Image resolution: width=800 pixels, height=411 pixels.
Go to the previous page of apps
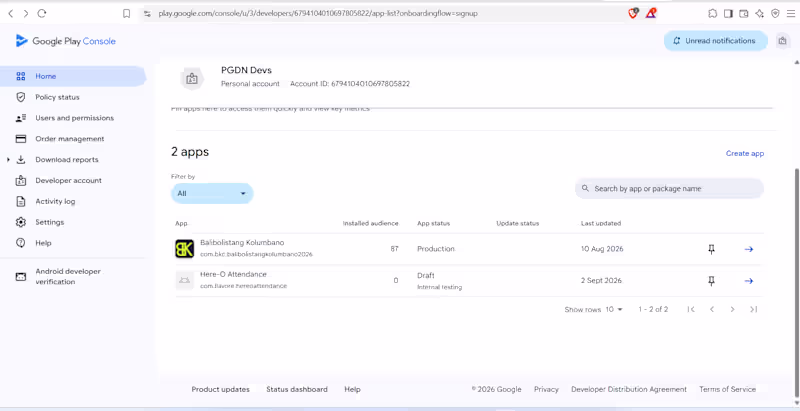pos(712,309)
